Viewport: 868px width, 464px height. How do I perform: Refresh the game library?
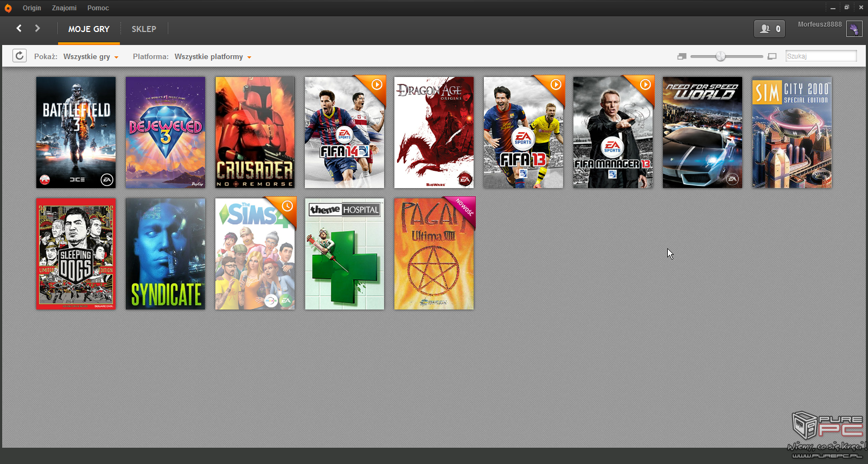20,56
